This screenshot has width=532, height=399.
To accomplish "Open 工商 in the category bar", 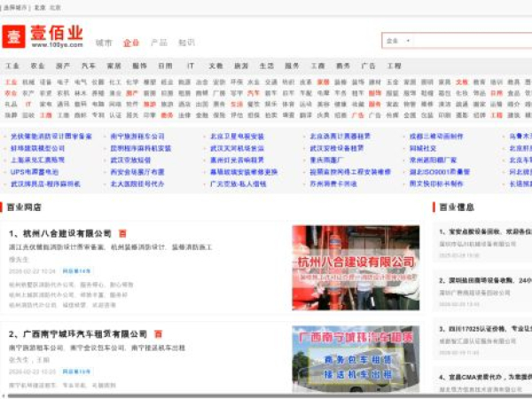I will point(318,66).
